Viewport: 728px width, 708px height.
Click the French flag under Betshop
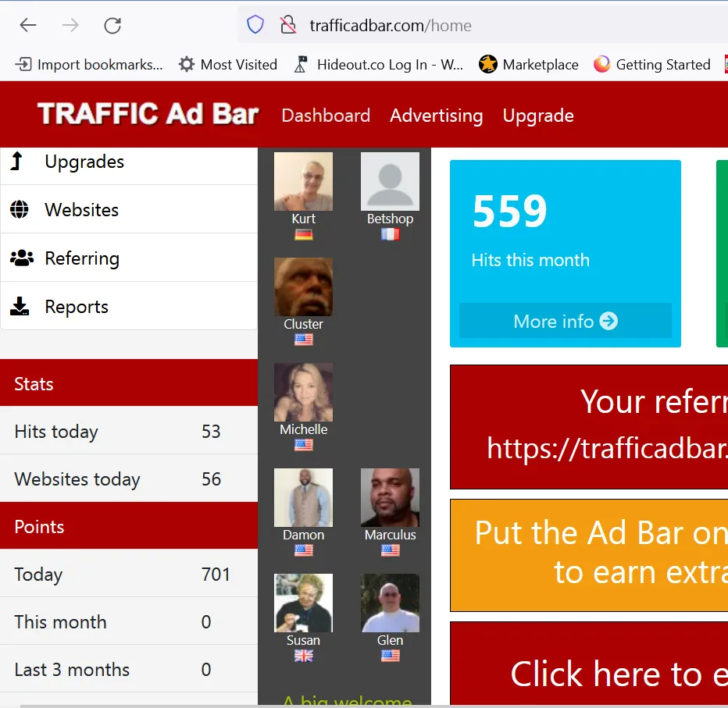click(x=390, y=235)
